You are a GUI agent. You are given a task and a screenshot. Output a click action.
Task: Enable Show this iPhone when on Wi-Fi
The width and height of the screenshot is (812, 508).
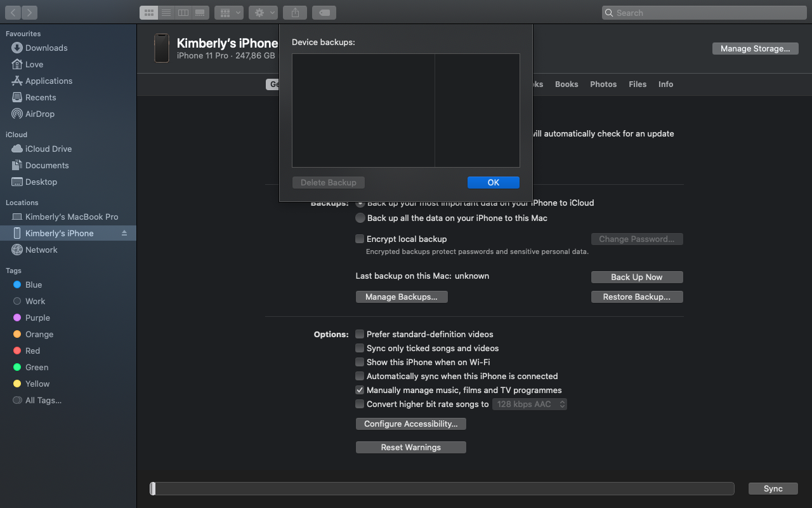click(x=360, y=362)
